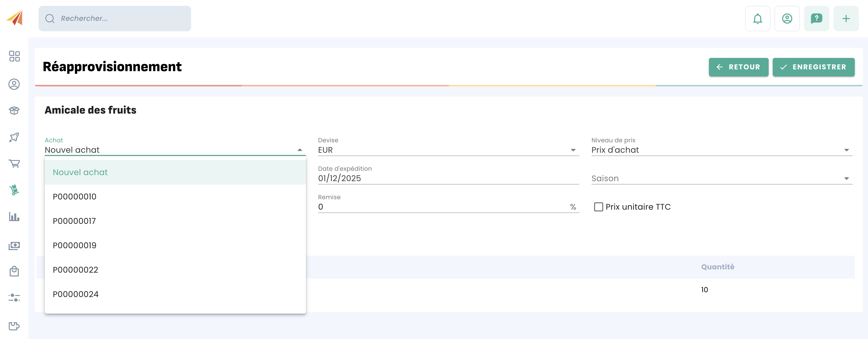Viewport: 868px width, 339px height.
Task: Open the shopping bag icon in sidebar
Action: point(14,271)
